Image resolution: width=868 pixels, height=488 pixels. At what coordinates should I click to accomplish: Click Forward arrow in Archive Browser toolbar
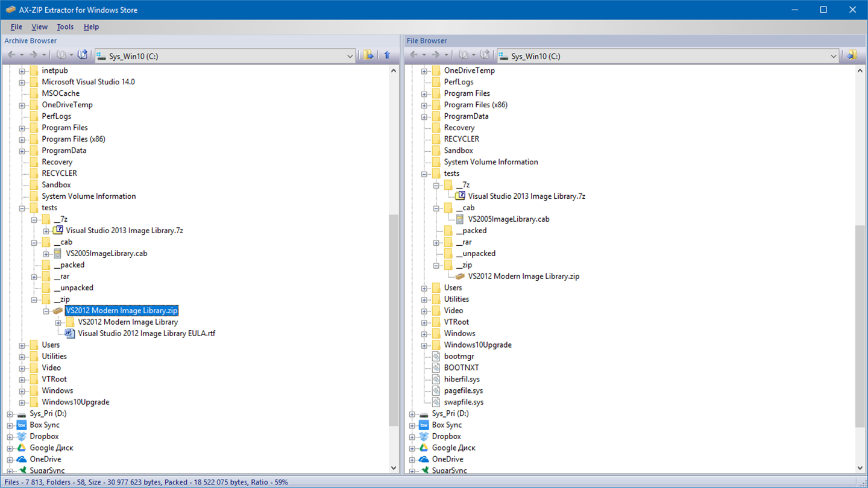click(x=33, y=55)
